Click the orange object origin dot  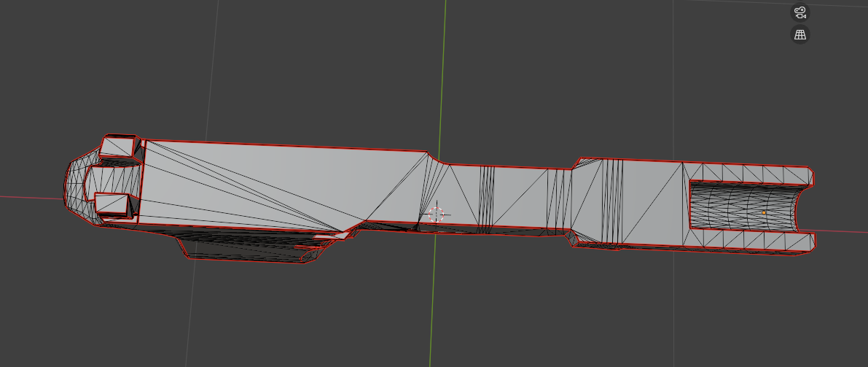pos(764,213)
